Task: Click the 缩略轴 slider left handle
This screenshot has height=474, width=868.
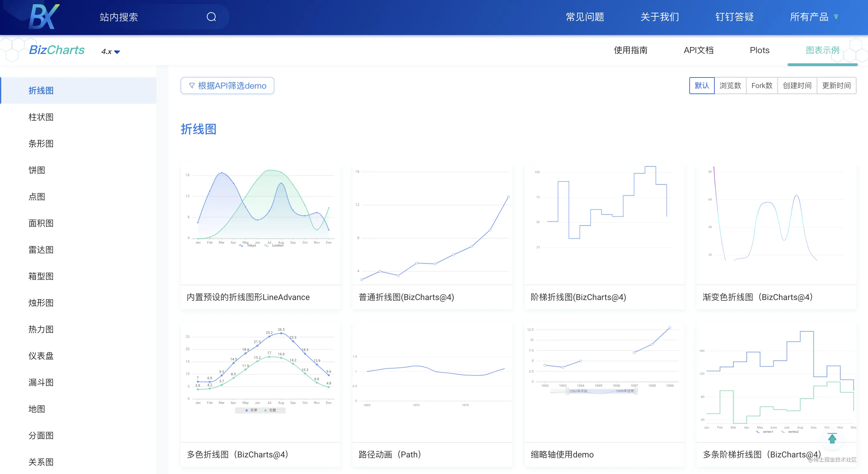Action: (567, 391)
